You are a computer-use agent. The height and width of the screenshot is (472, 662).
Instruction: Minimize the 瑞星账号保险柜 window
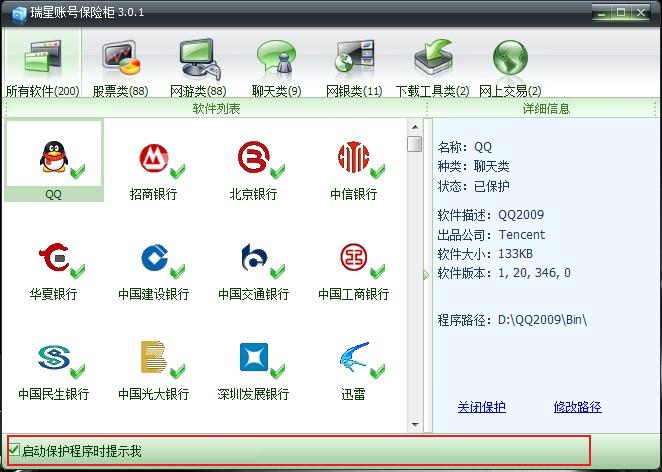[x=602, y=13]
